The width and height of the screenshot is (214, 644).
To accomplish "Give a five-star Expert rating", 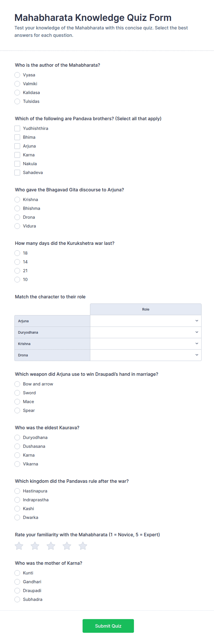I will point(83,546).
